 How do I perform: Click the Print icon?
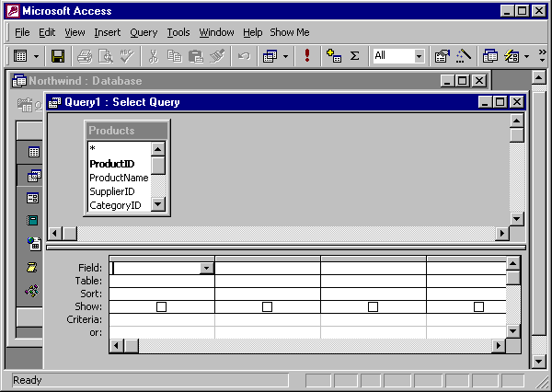[x=85, y=56]
